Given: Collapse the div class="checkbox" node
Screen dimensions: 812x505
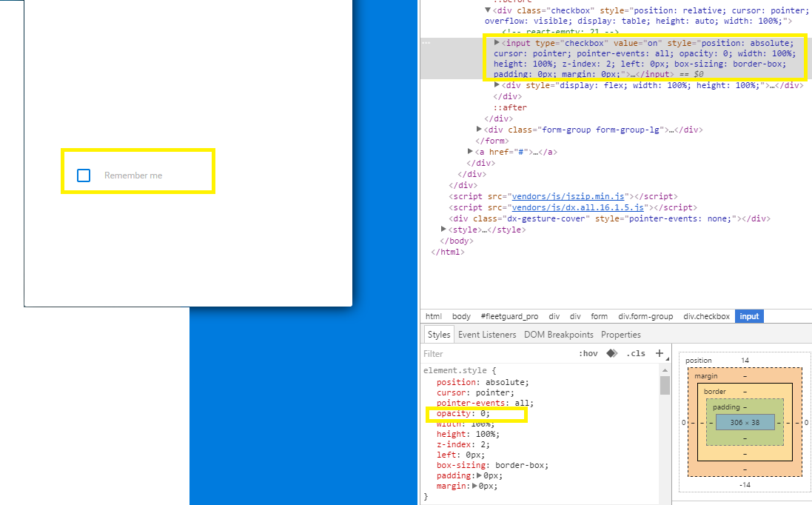Looking at the screenshot, I should tap(488, 10).
